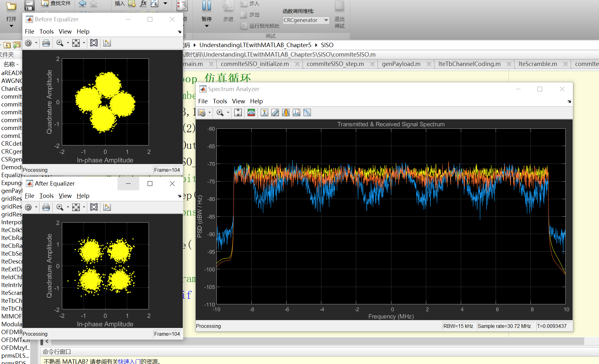
Task: Click RBW=15 kHz status bar value
Action: coord(458,326)
